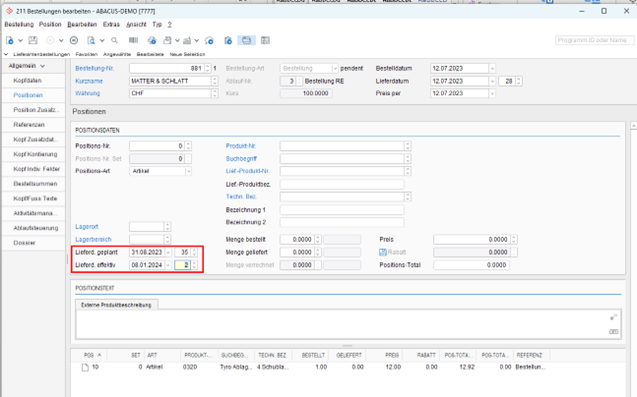Click the save diskette icon

pos(33,40)
